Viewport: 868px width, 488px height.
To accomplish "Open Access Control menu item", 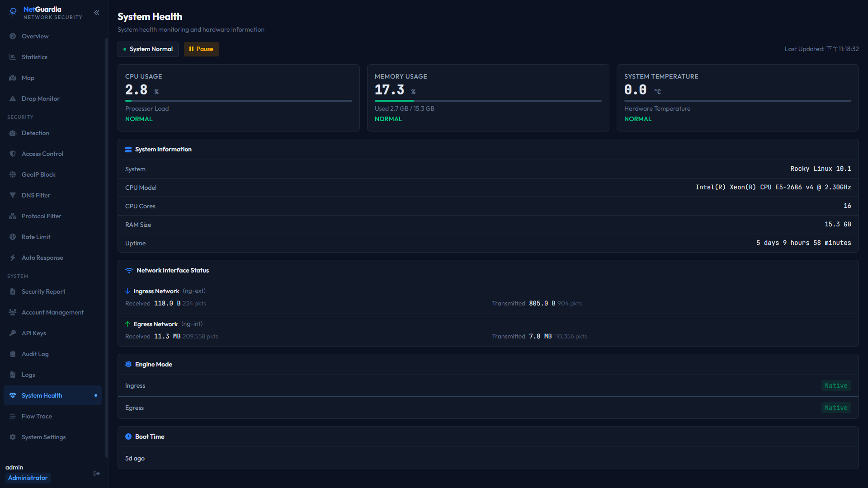I will pyautogui.click(x=52, y=154).
